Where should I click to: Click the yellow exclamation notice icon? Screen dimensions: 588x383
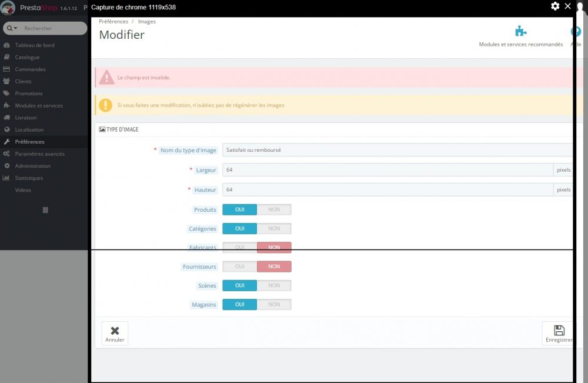(x=105, y=105)
